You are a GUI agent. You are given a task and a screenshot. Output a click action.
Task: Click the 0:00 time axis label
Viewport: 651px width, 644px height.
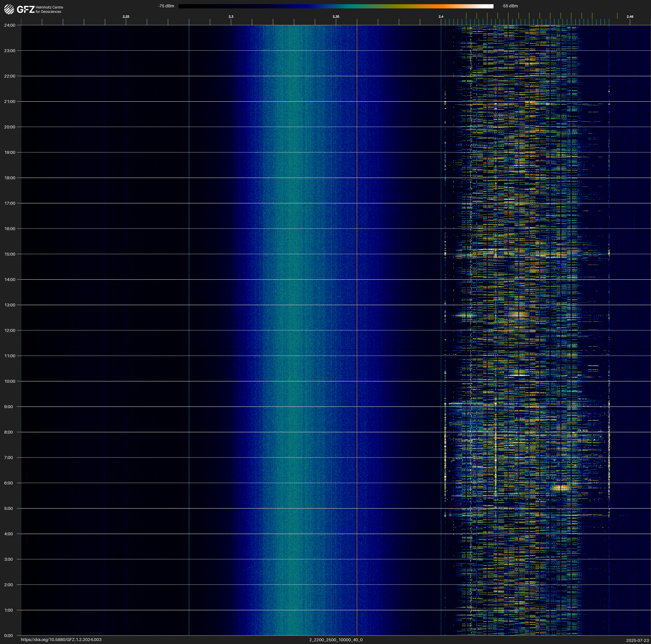coord(8,636)
